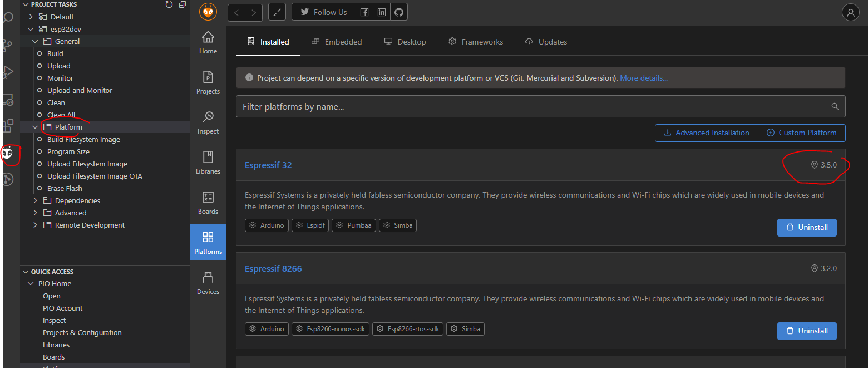Screen dimensions: 868x368
Task: Click the Filter platforms by name field
Action: 540,106
